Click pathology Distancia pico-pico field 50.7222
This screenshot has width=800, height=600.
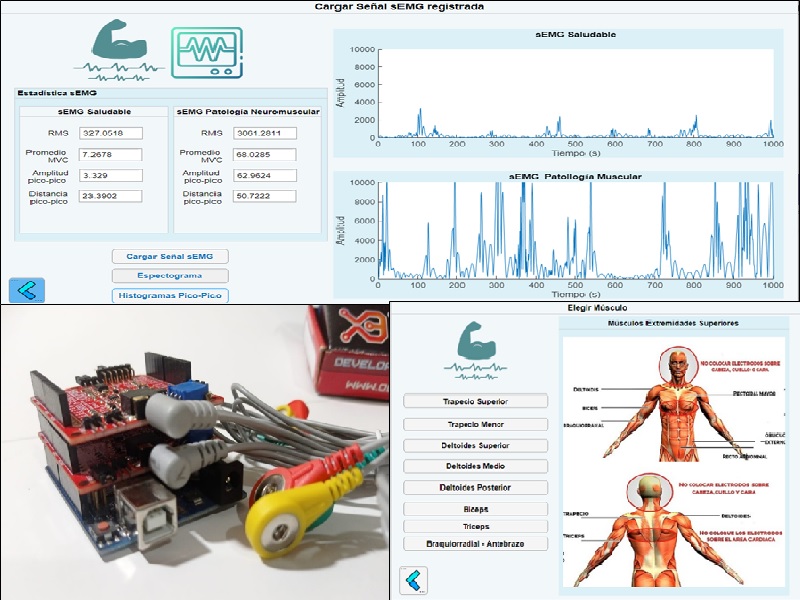265,196
